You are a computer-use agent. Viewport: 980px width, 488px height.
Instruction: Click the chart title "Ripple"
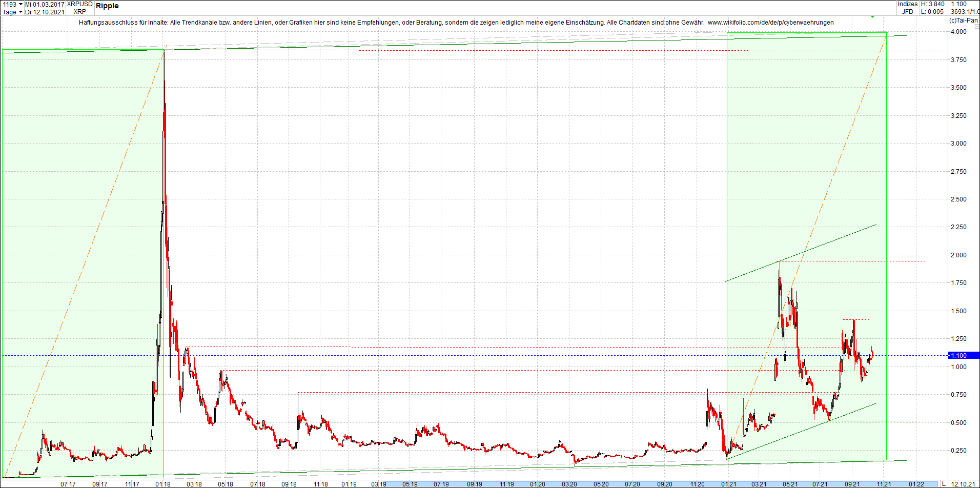click(109, 6)
